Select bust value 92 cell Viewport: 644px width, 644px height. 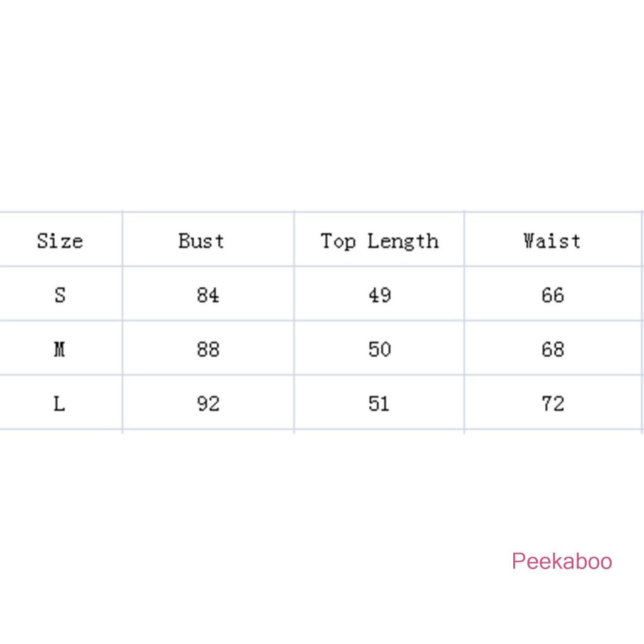click(x=208, y=403)
